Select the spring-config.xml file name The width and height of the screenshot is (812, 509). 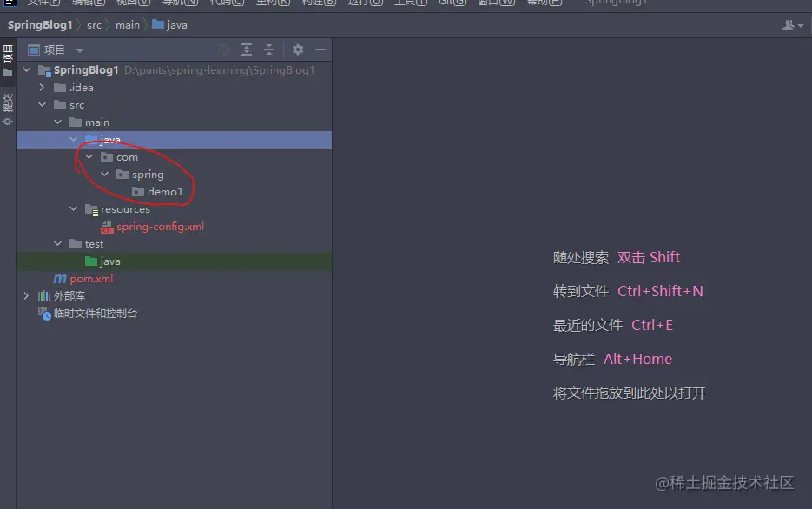[160, 227]
